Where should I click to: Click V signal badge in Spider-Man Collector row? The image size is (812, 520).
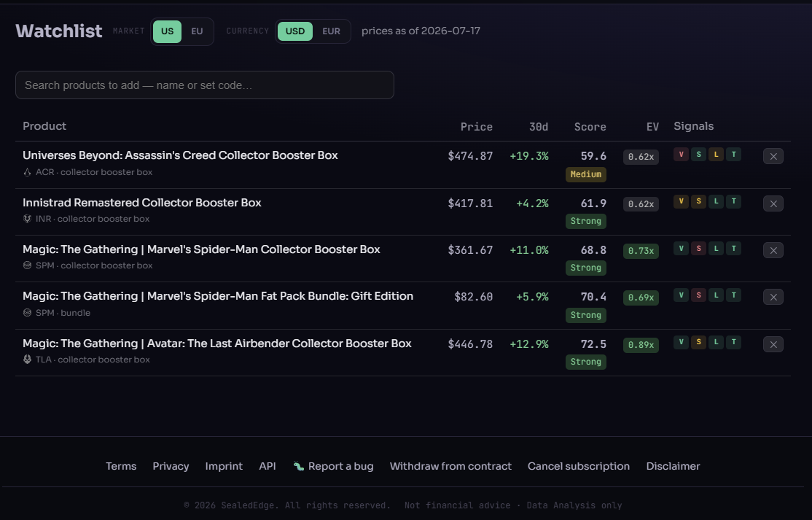(681, 249)
